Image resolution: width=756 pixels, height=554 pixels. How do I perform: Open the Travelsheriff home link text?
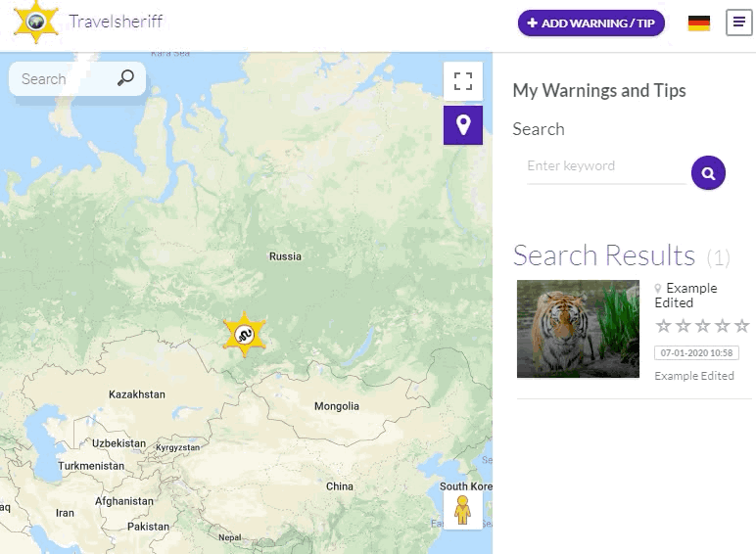pos(116,22)
